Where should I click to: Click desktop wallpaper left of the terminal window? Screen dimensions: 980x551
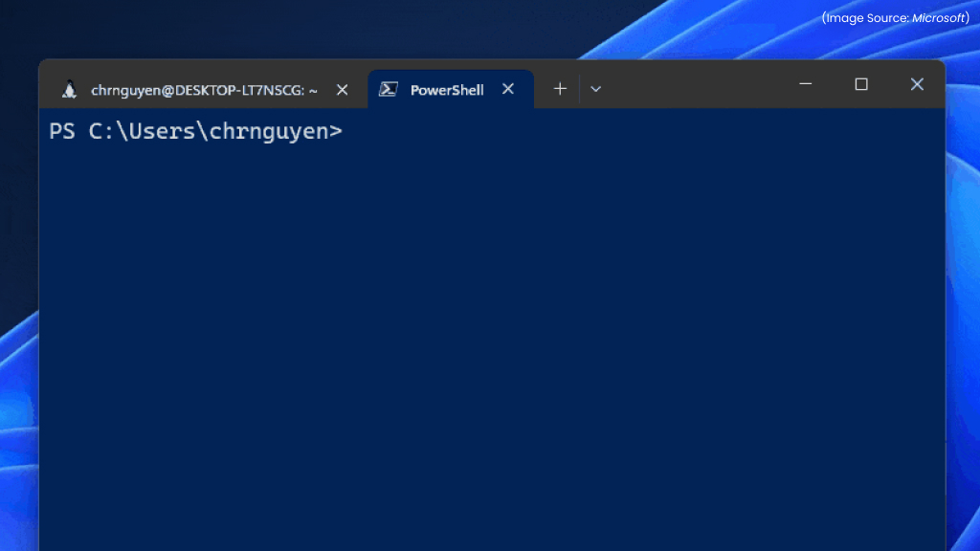tap(17, 287)
